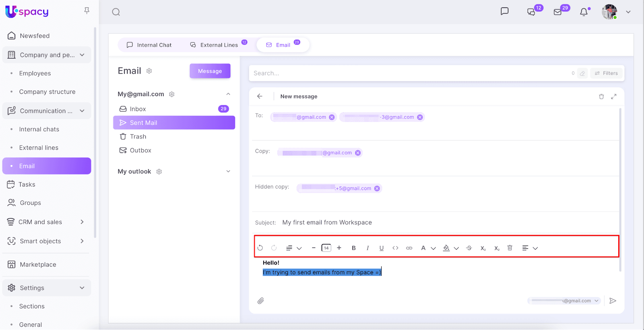Toggle italic text formatting
This screenshot has width=644, height=330.
pos(367,248)
